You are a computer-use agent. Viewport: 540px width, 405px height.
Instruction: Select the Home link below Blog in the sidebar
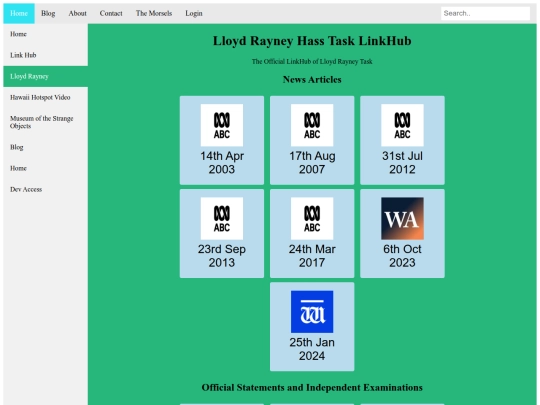point(45,168)
